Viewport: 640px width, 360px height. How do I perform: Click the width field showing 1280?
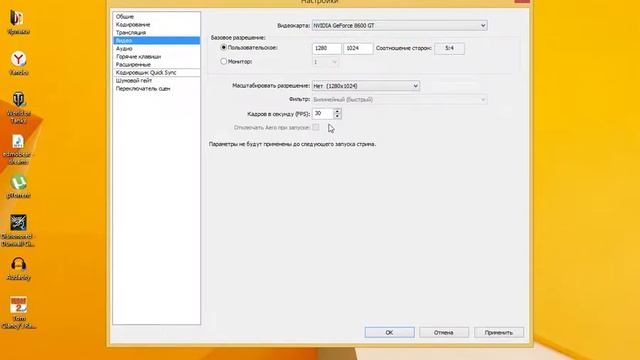pyautogui.click(x=327, y=48)
